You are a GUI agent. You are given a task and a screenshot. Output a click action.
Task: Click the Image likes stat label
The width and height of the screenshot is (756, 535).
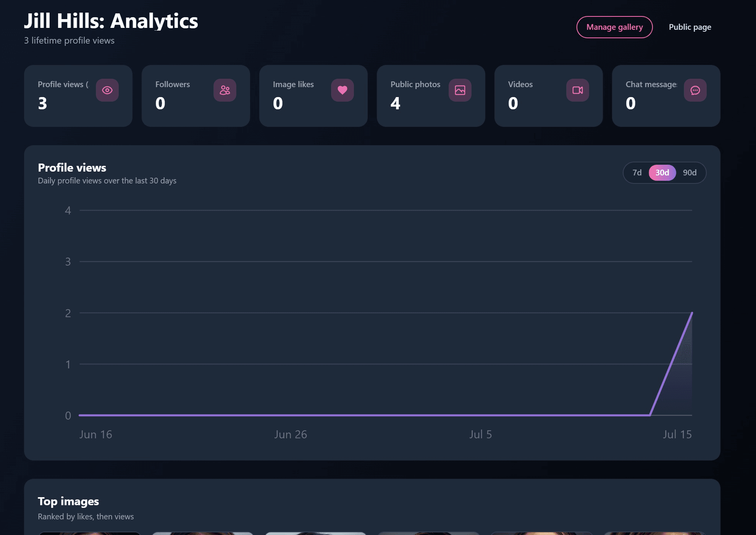[293, 84]
